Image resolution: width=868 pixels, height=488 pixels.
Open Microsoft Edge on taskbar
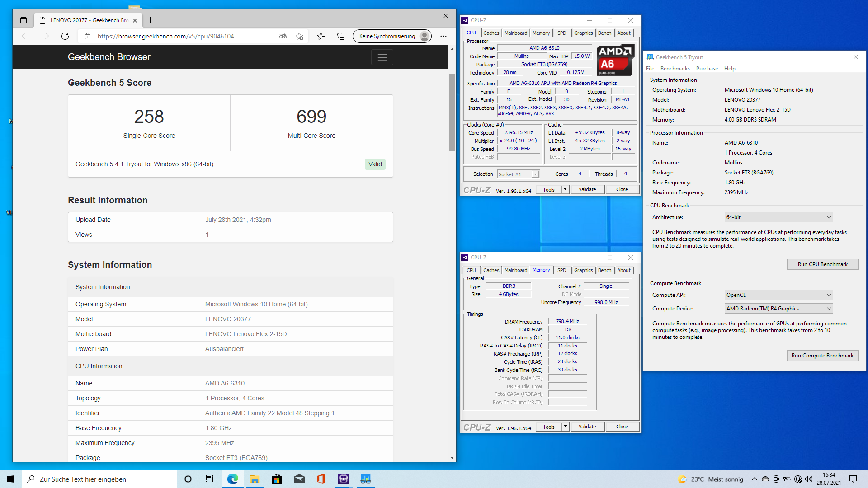(x=232, y=479)
